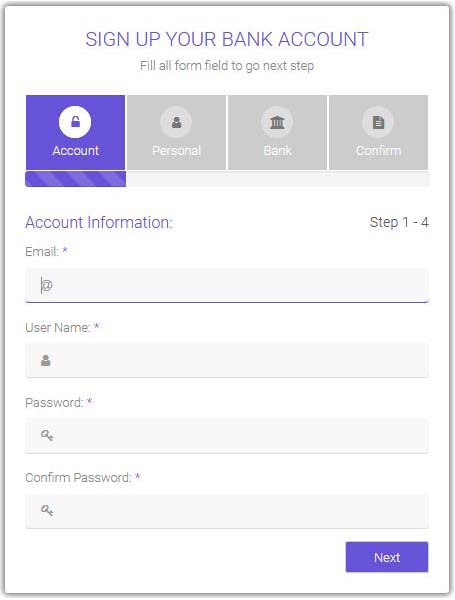Click the @ icon in Email field

click(x=47, y=285)
